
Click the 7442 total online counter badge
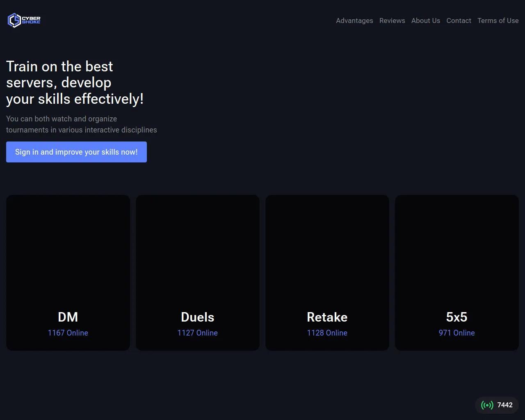497,405
